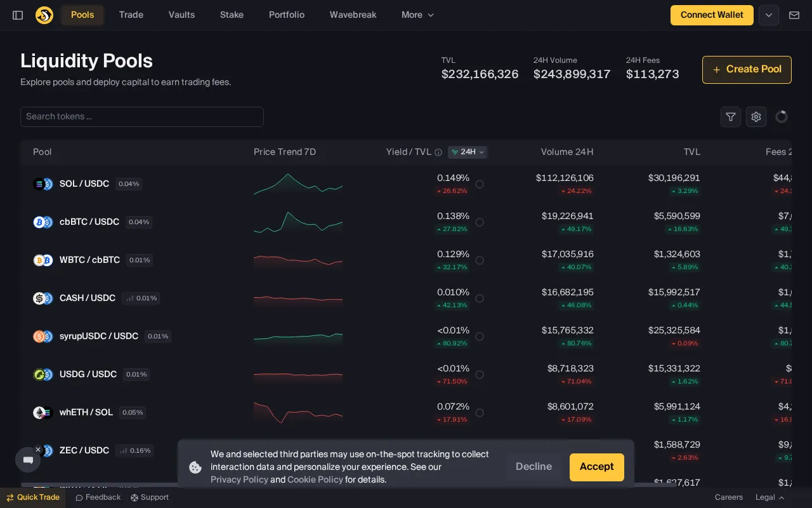The image size is (812, 508).
Task: Open the Careers footer link
Action: 729,498
